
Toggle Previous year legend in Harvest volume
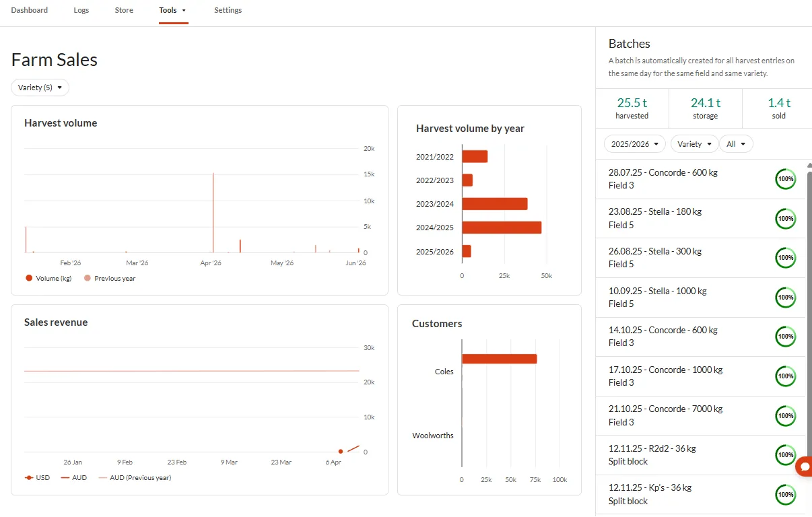[110, 278]
